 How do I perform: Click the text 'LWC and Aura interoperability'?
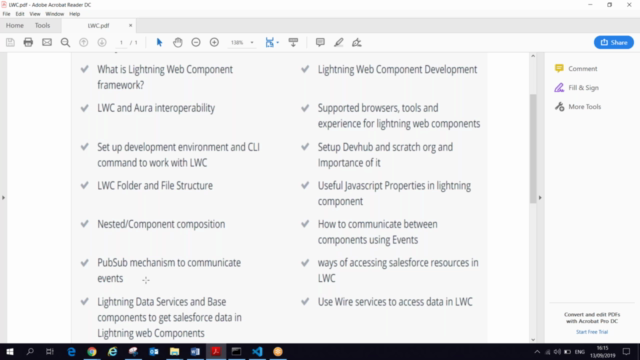point(156,108)
